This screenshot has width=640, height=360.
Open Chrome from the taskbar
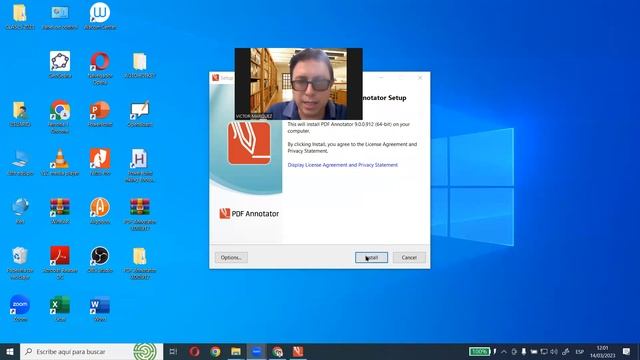[215, 351]
